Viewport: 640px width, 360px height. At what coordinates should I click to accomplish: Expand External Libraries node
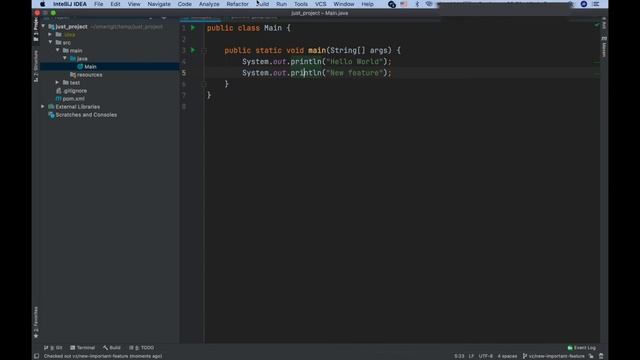click(43, 107)
